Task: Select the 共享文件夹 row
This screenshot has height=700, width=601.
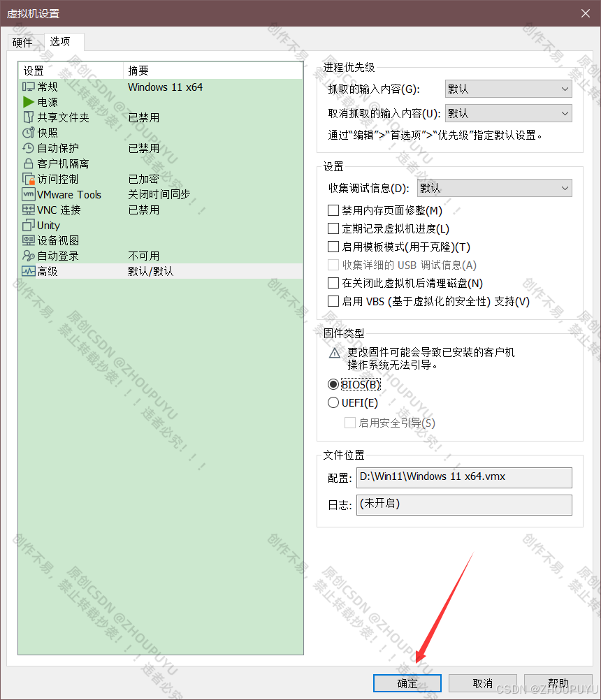Action: (x=161, y=117)
